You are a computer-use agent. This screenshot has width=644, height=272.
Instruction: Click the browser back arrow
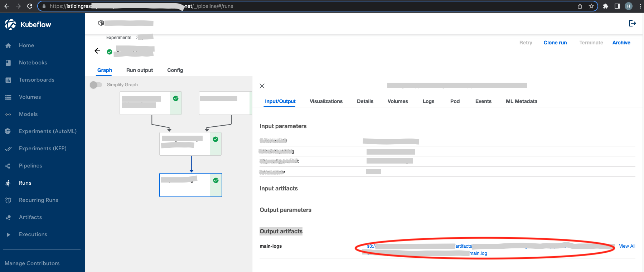pos(7,6)
